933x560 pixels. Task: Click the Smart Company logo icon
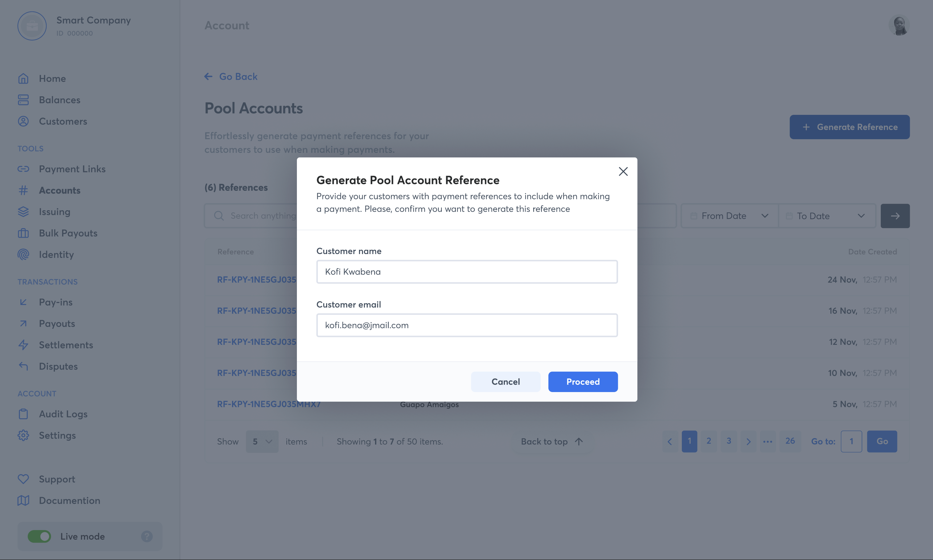point(32,26)
